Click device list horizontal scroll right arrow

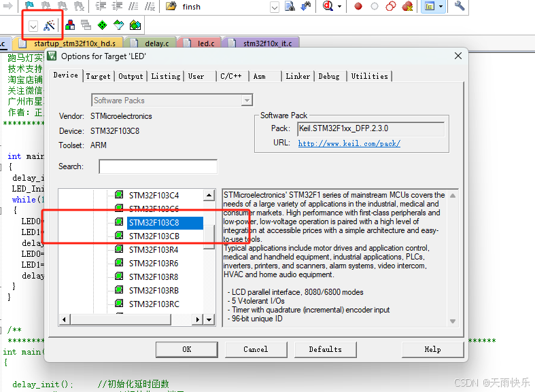click(x=197, y=319)
